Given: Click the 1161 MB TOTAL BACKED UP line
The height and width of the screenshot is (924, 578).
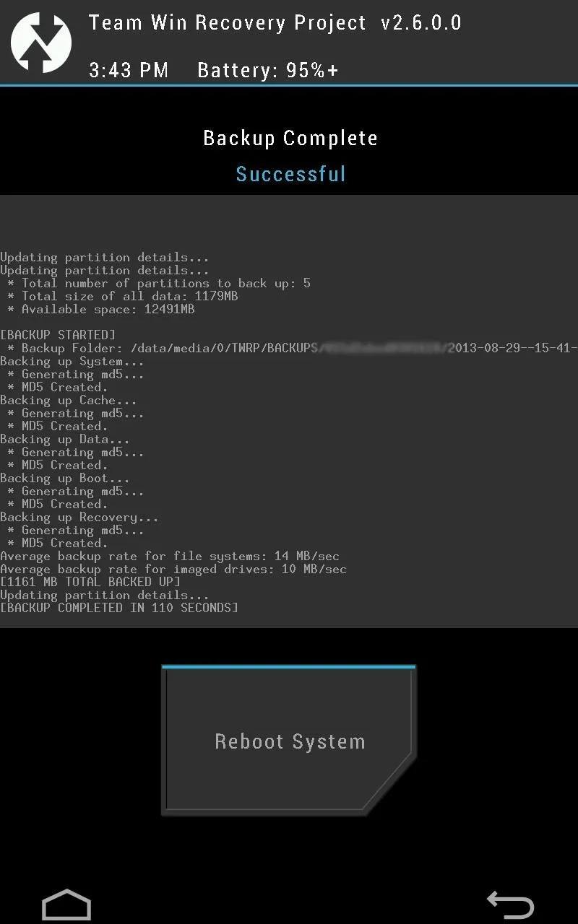Looking at the screenshot, I should pos(90,582).
